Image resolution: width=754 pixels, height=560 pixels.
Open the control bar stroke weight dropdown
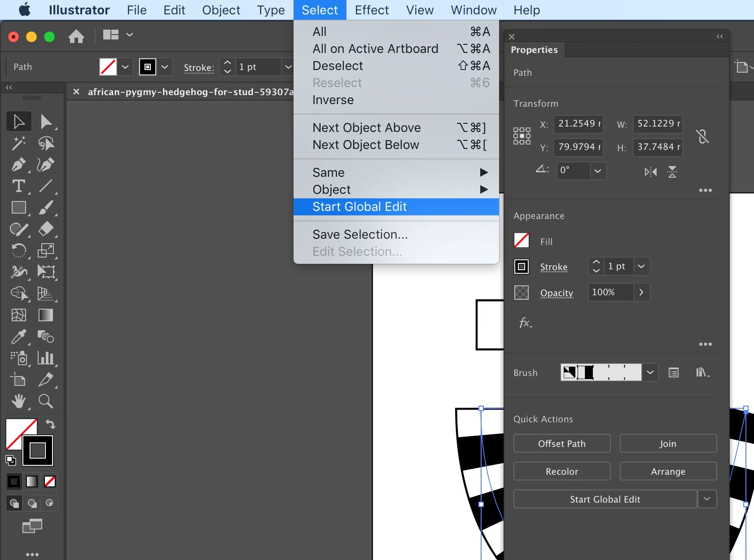[x=288, y=67]
